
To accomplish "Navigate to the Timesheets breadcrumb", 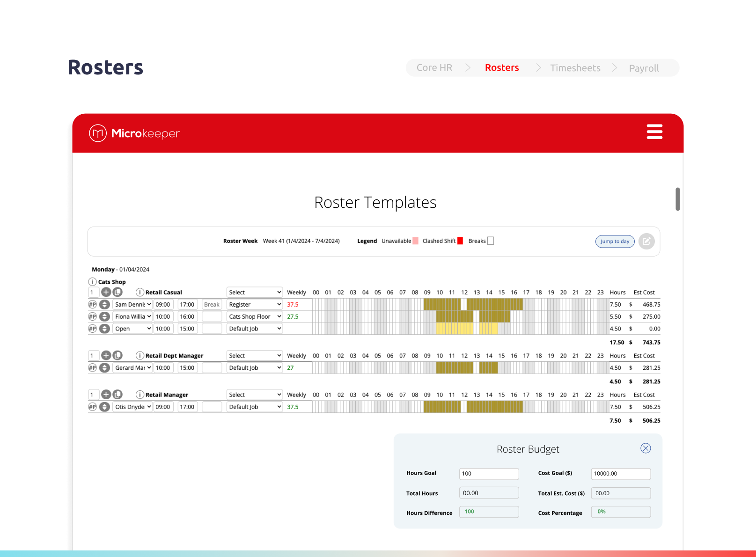I will [575, 67].
